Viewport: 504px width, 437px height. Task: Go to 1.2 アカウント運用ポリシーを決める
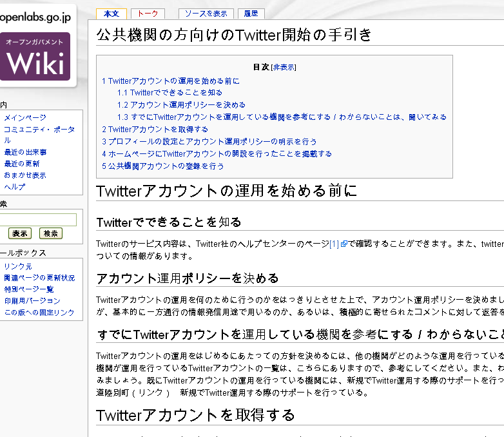pyautogui.click(x=181, y=105)
